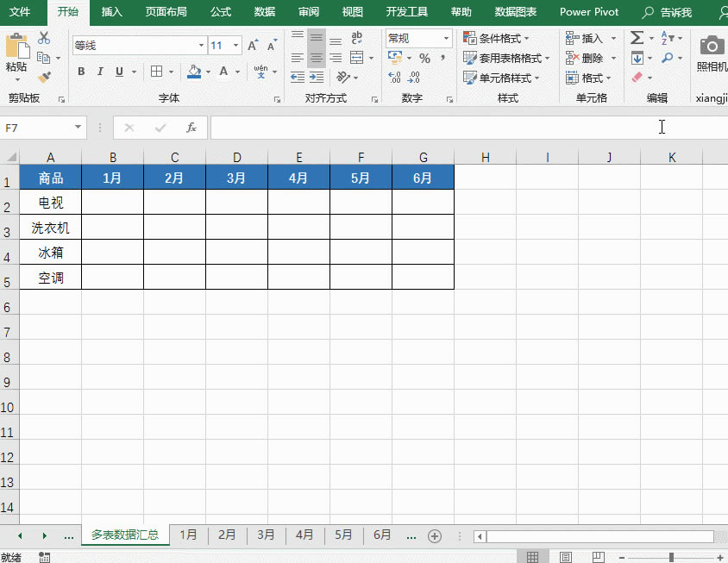
Task: Open the 3月 sheet tab
Action: coord(266,535)
